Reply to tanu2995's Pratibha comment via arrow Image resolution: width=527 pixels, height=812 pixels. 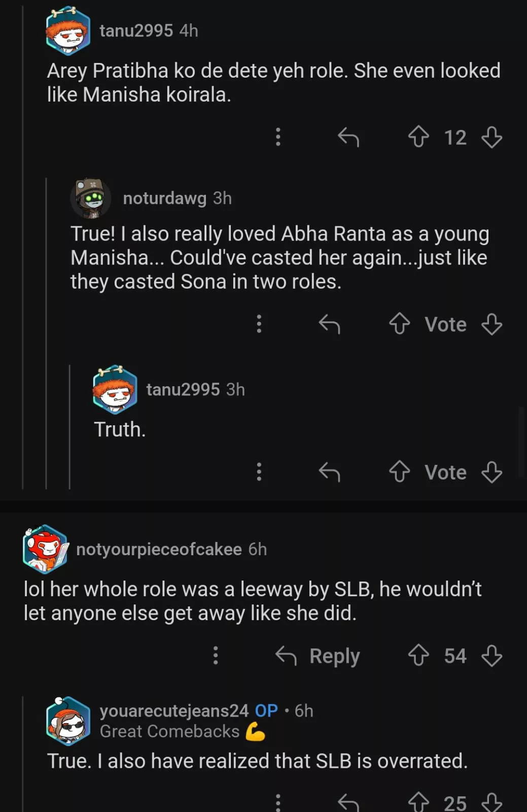click(348, 137)
